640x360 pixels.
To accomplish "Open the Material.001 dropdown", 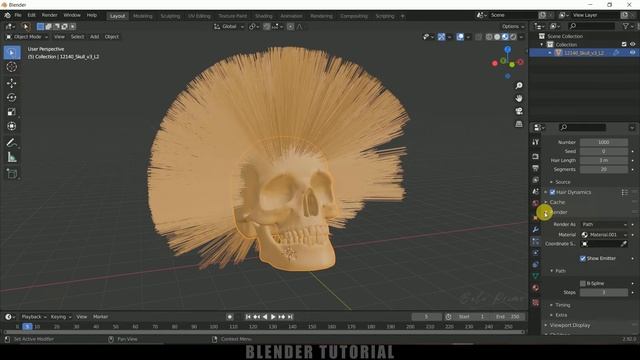I will (x=604, y=235).
